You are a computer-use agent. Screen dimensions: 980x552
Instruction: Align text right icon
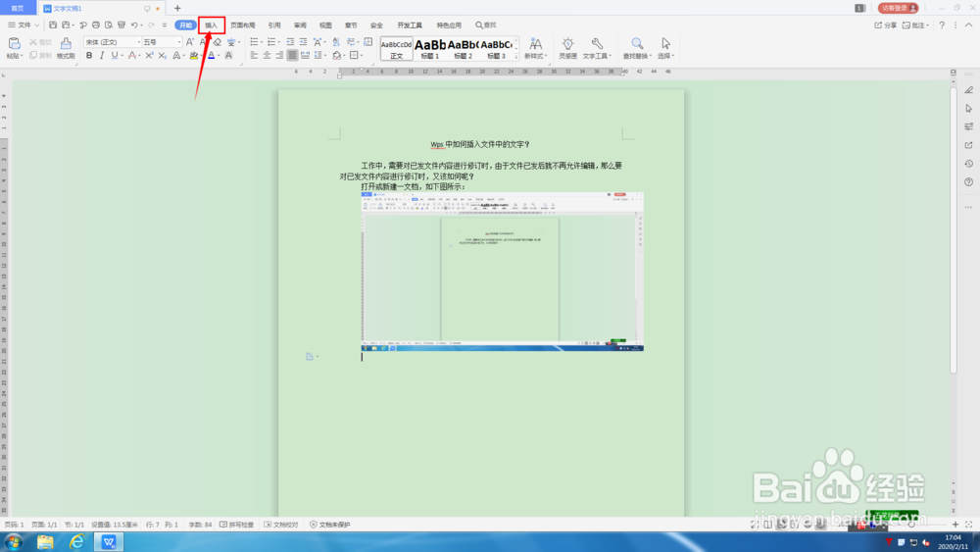(279, 56)
